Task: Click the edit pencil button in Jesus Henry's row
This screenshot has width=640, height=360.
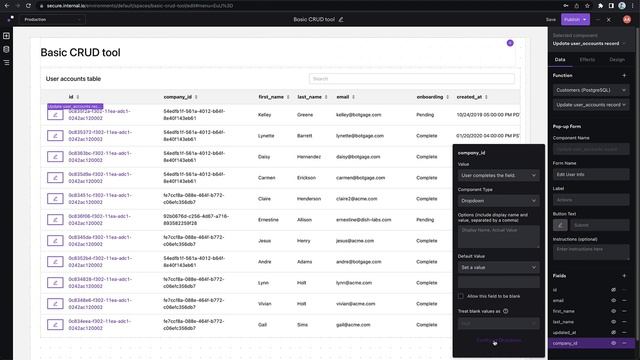Action: [x=55, y=241]
